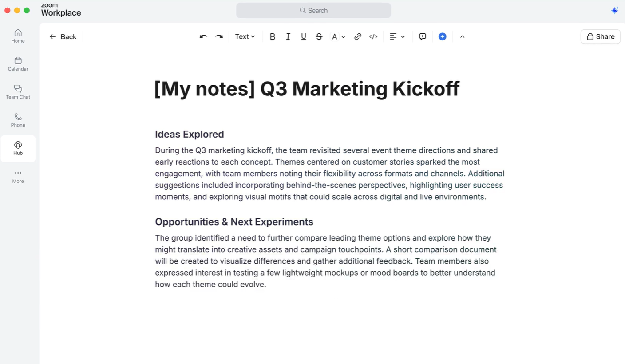Select Hub in the sidebar
Screen dimensions: 625x364
(x=18, y=148)
